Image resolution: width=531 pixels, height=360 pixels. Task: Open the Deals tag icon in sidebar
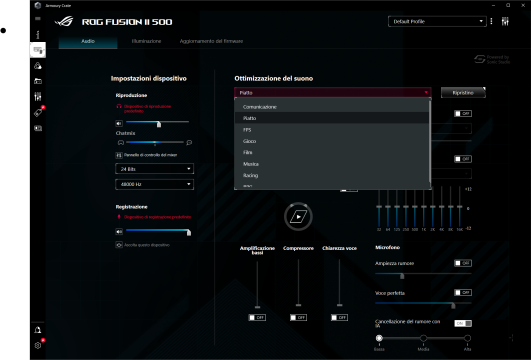click(38, 112)
